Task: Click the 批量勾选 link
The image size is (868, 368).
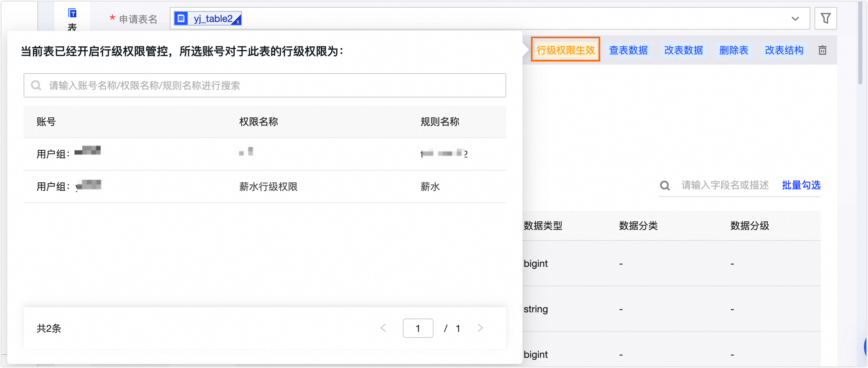Action: (801, 185)
